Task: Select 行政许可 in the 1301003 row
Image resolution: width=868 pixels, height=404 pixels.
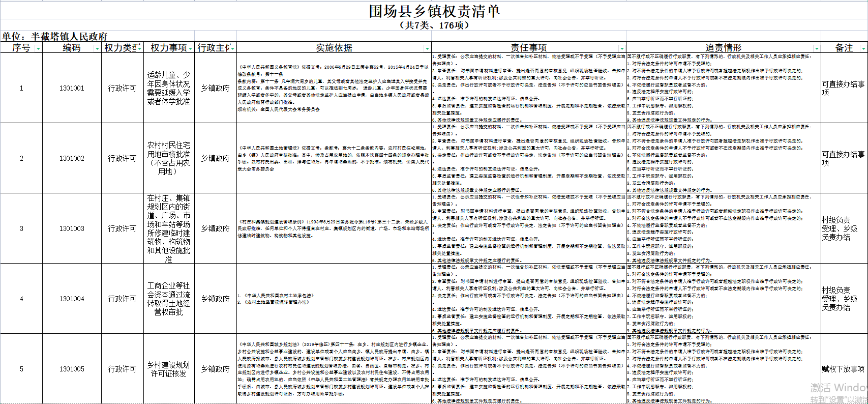Action: click(x=123, y=228)
